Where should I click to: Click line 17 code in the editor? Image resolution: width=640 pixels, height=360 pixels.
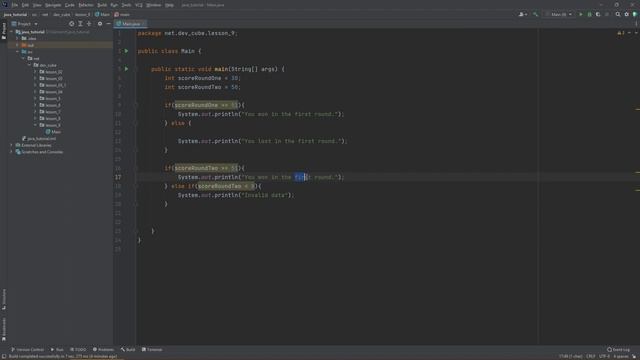[x=261, y=177]
